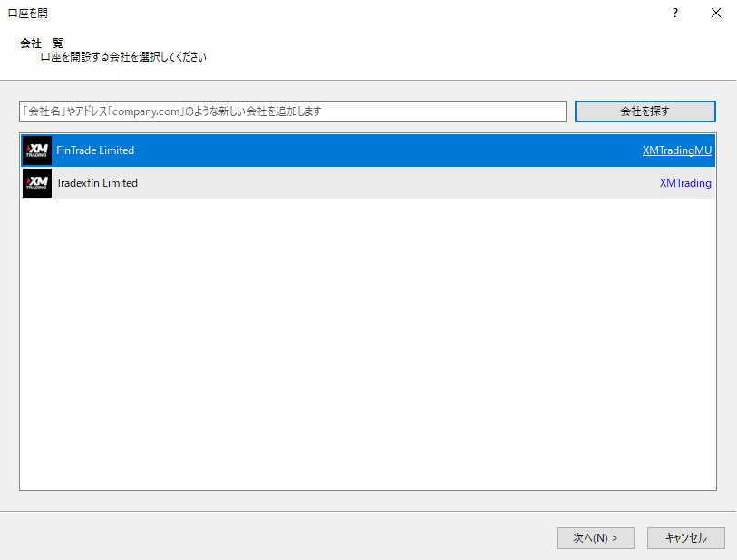This screenshot has height=560, width=737.
Task: Open the XMTradingMU link
Action: [677, 150]
